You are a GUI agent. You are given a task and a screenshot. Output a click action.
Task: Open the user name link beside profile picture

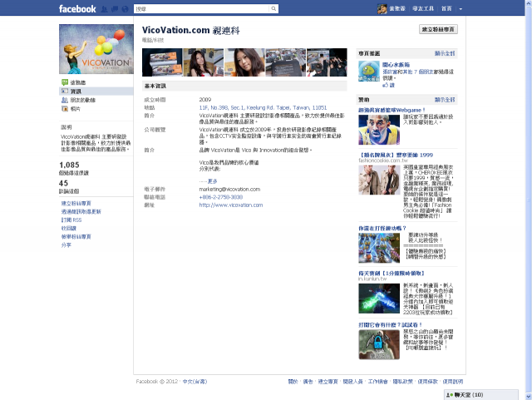coord(397,9)
